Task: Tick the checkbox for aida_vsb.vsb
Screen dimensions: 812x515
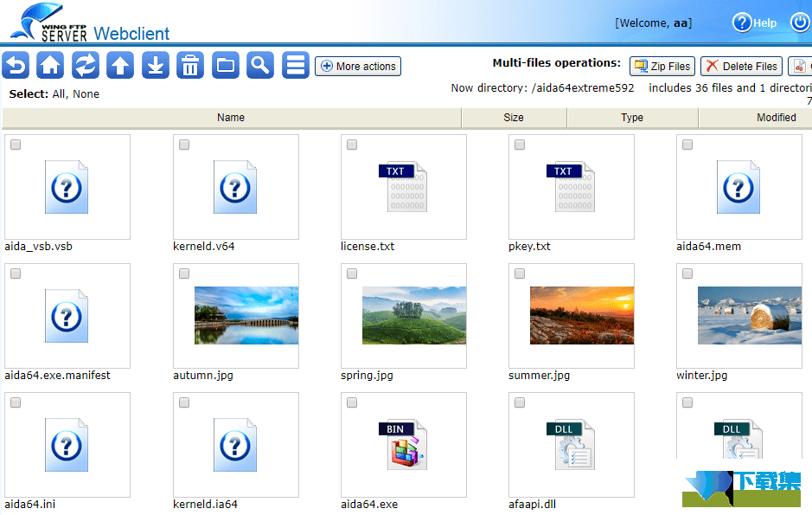Action: pos(16,145)
